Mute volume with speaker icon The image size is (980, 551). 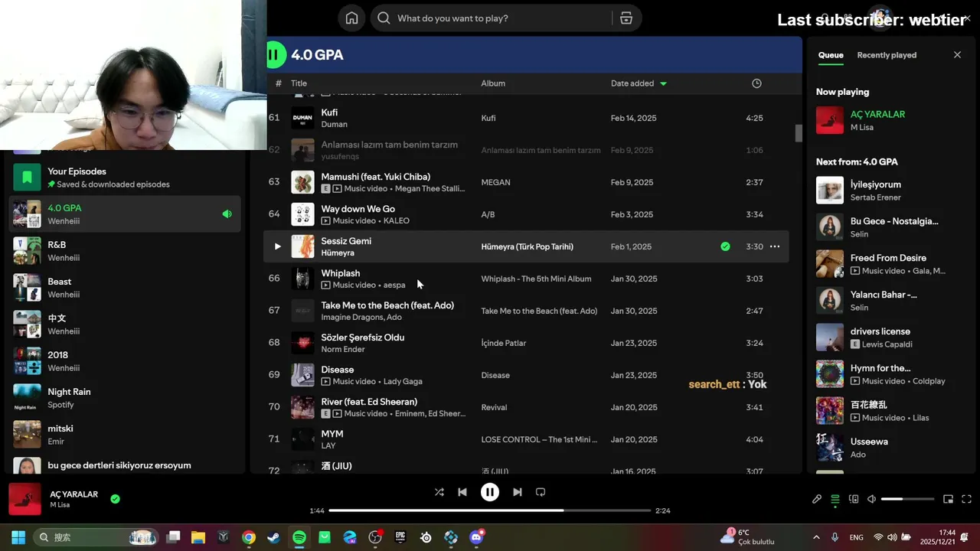coord(871,499)
